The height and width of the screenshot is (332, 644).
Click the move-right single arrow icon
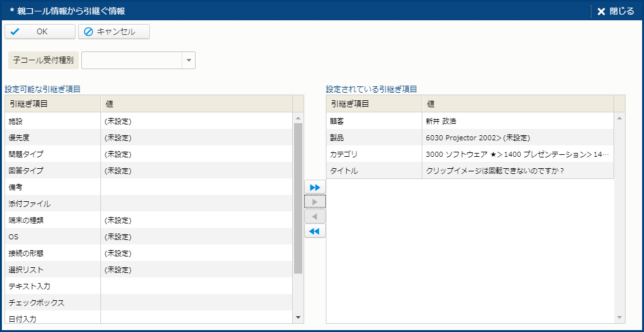pyautogui.click(x=315, y=202)
